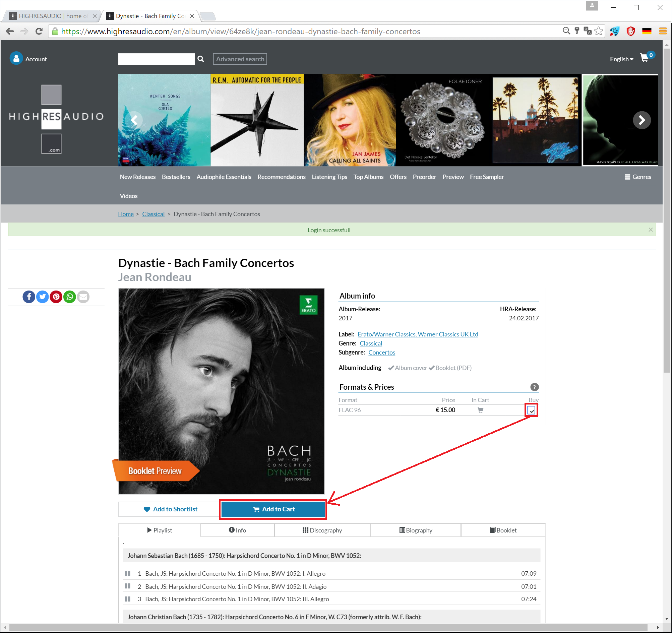Image resolution: width=672 pixels, height=633 pixels.
Task: Open Free Sampler menu item
Action: 486,177
